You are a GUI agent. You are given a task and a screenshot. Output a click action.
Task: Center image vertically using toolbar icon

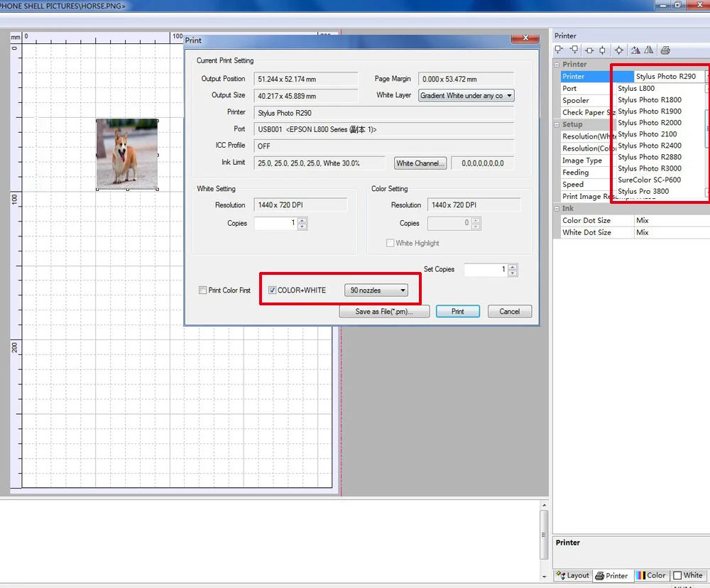(602, 50)
